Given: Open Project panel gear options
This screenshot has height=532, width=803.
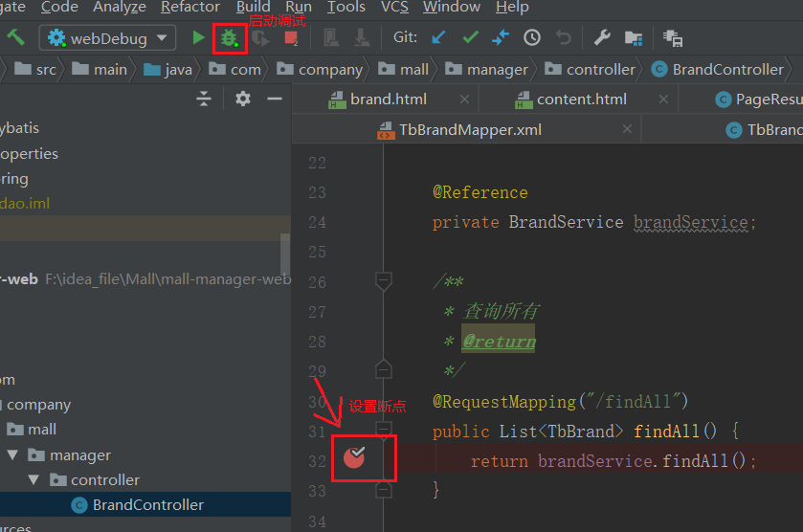Looking at the screenshot, I should [243, 99].
